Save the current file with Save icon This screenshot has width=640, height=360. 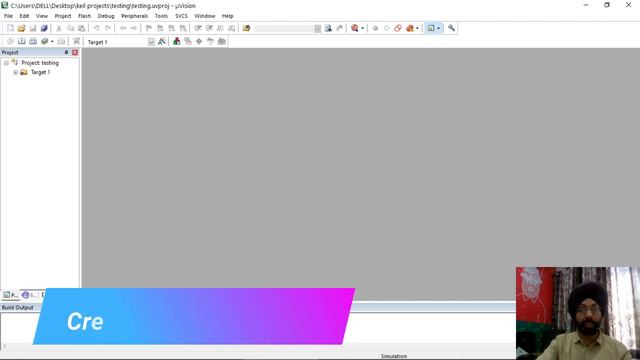(x=33, y=28)
